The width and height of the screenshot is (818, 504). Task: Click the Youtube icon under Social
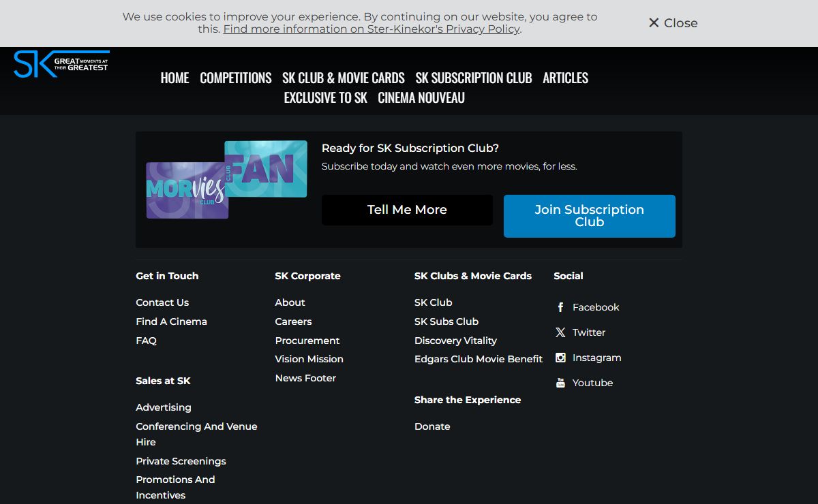560,383
